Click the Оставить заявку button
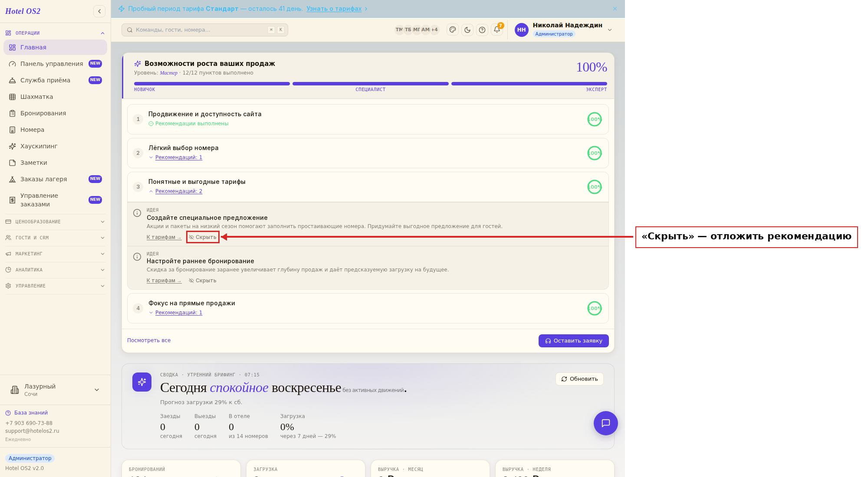 tap(574, 341)
